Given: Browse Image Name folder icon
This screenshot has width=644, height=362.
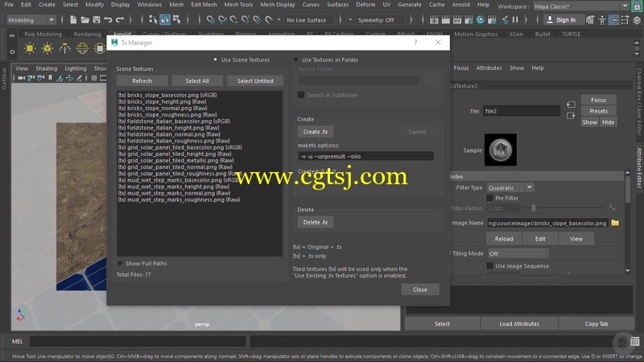Looking at the screenshot, I should click(615, 223).
